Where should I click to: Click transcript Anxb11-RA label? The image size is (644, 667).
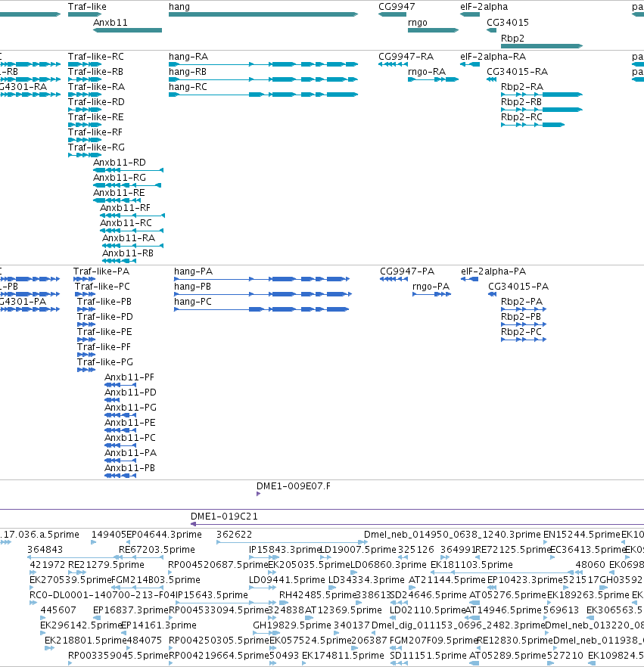[129, 238]
